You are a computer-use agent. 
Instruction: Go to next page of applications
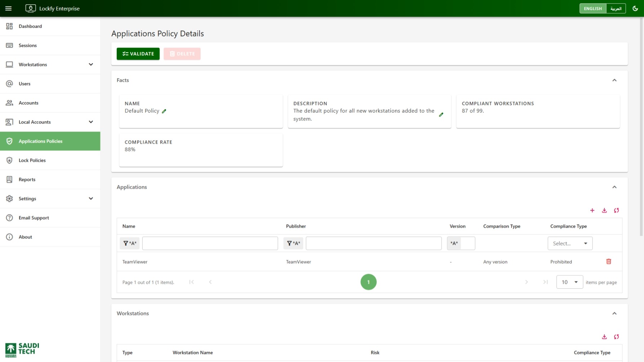(x=527, y=282)
